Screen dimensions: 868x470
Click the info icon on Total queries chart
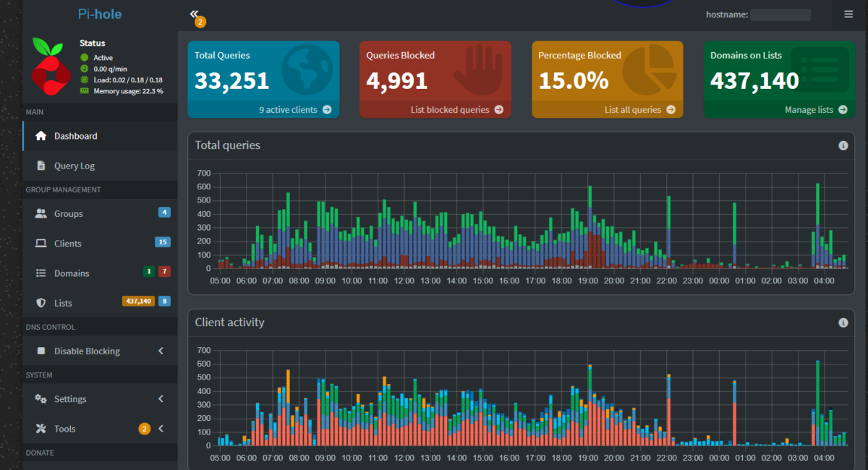(843, 145)
